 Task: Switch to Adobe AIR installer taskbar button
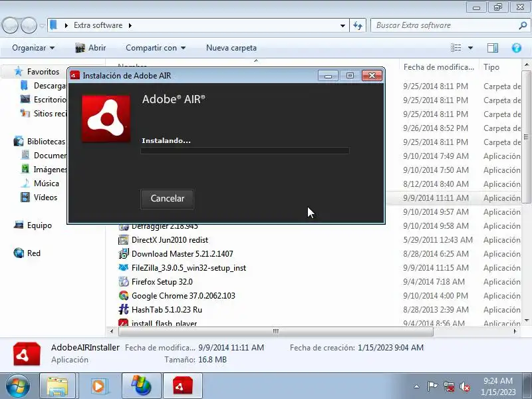pos(183,386)
